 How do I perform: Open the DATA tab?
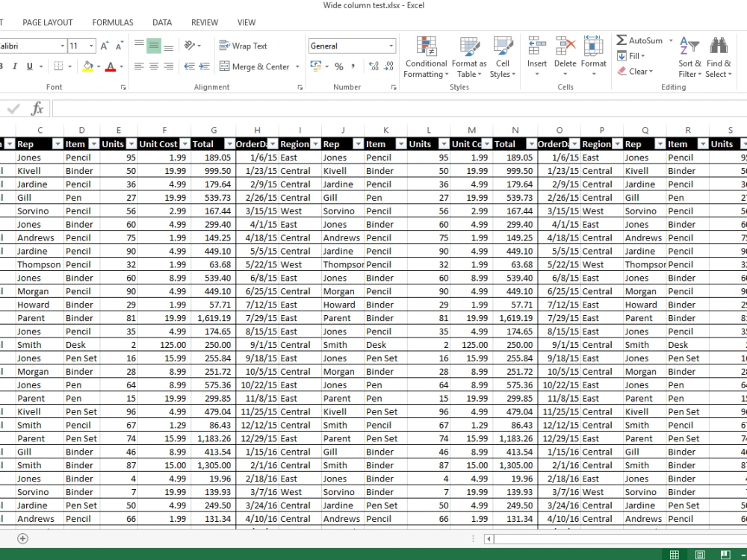tap(162, 22)
